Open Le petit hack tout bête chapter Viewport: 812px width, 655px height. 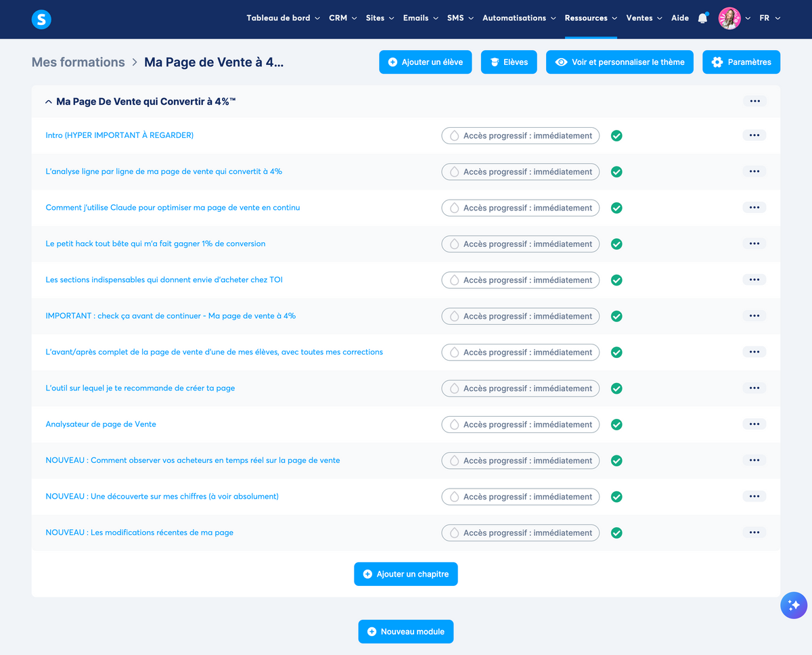click(x=156, y=244)
